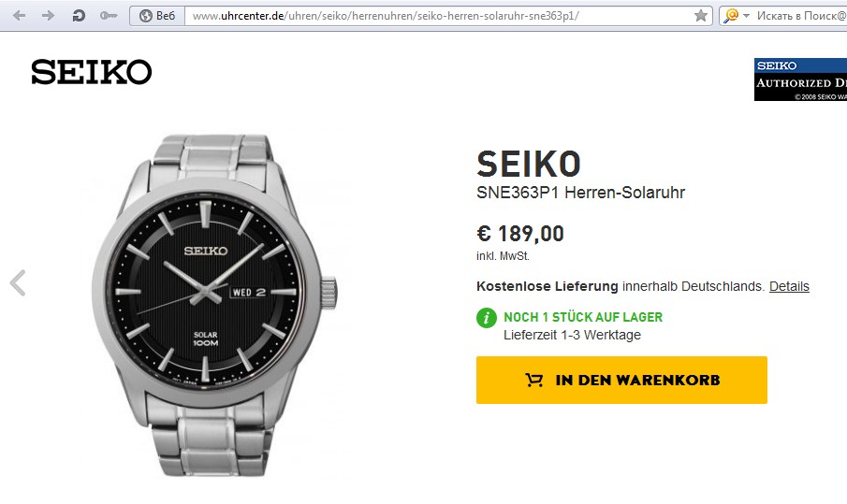The image size is (847, 504).
Task: Click the 'Веб' site badge button
Action: [x=157, y=15]
